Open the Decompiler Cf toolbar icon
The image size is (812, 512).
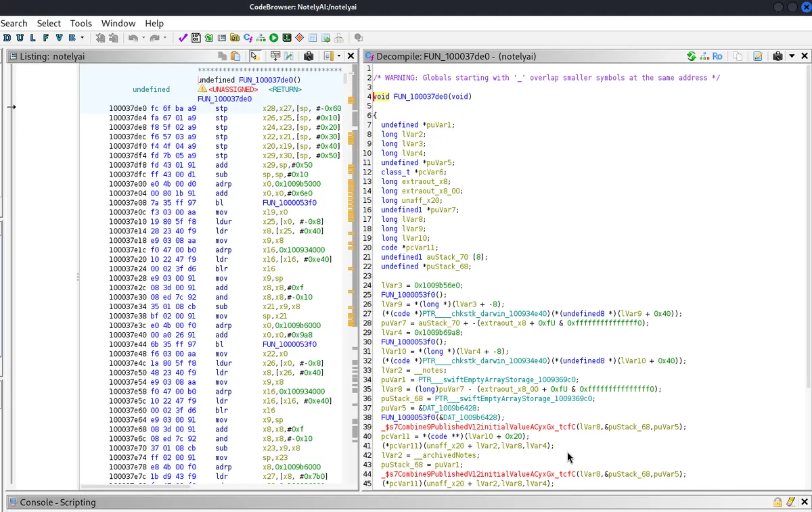click(248, 38)
